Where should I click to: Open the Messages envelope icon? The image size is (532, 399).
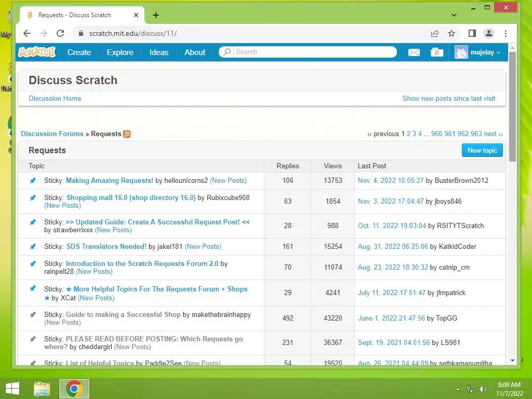(x=414, y=52)
